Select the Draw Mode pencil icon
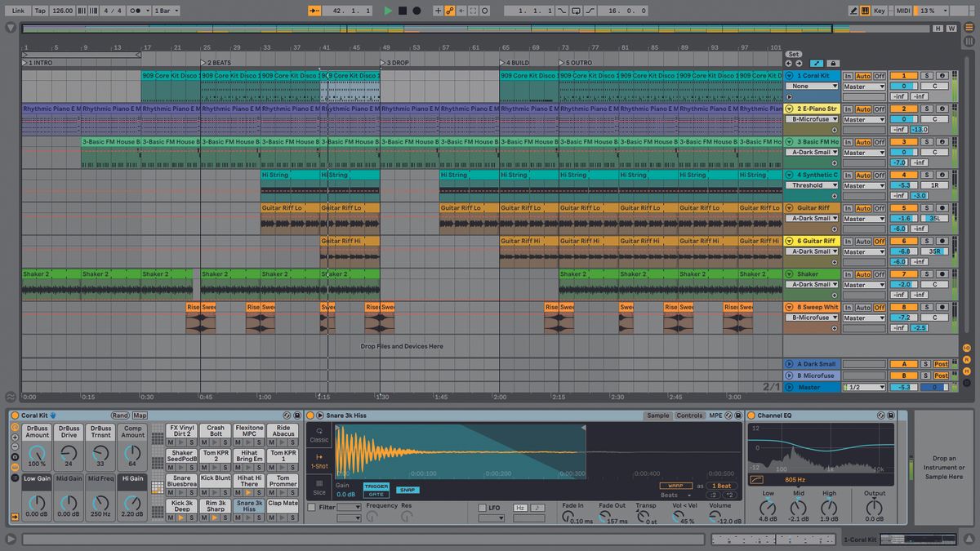The height and width of the screenshot is (551, 980). [x=853, y=10]
